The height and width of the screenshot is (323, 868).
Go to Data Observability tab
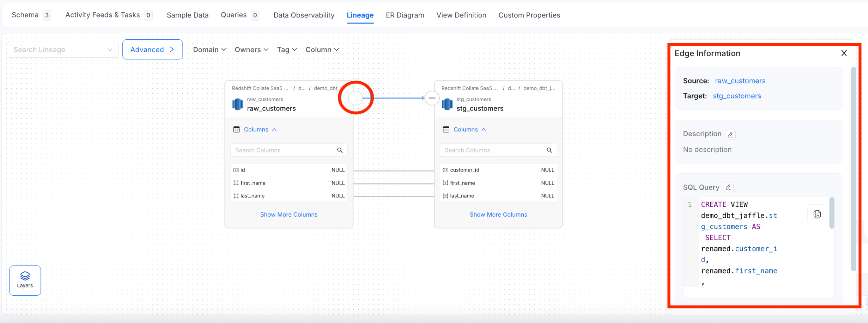[304, 15]
